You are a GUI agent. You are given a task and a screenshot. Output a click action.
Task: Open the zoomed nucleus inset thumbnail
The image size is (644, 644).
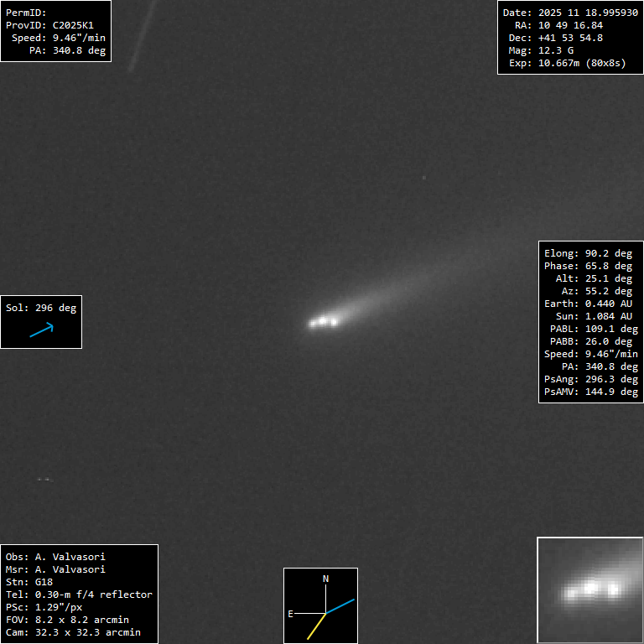(589, 589)
